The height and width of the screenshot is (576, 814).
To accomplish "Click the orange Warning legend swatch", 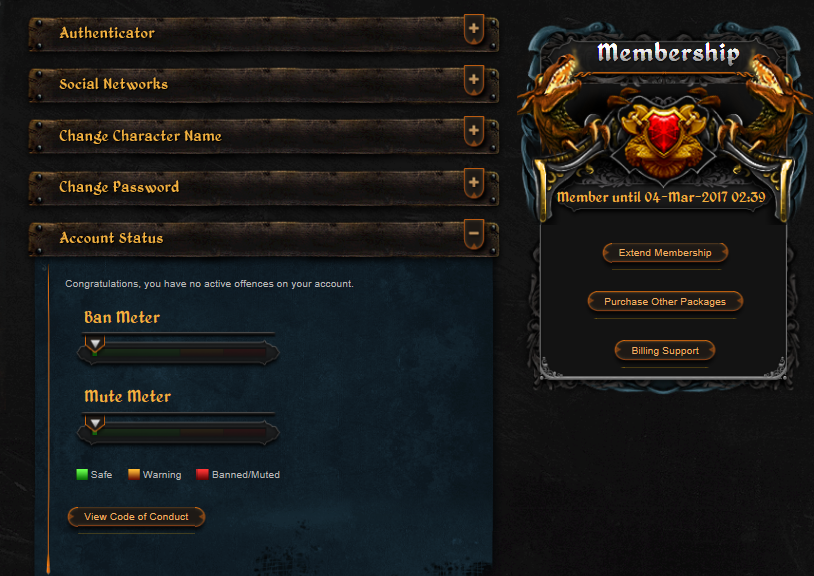I will tap(134, 474).
